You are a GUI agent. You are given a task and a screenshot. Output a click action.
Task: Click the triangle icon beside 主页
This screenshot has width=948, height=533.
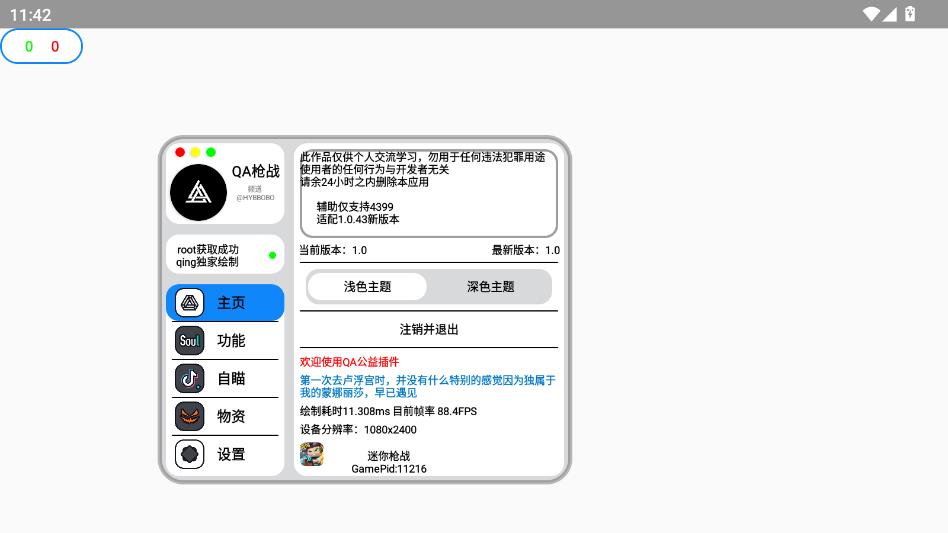[x=190, y=303]
